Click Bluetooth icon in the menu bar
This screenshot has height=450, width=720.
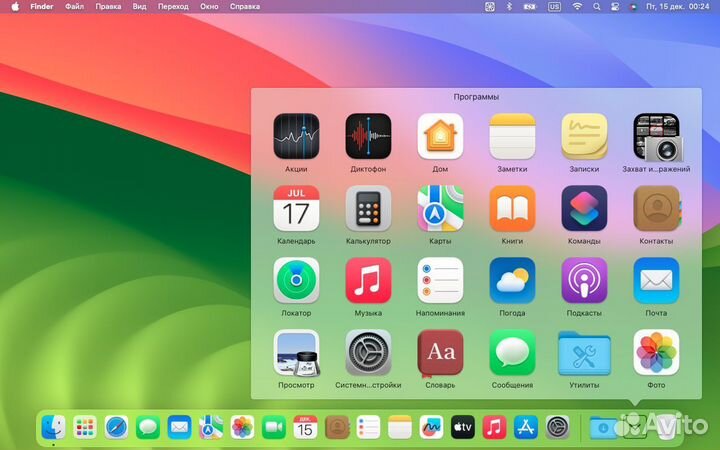(509, 6)
